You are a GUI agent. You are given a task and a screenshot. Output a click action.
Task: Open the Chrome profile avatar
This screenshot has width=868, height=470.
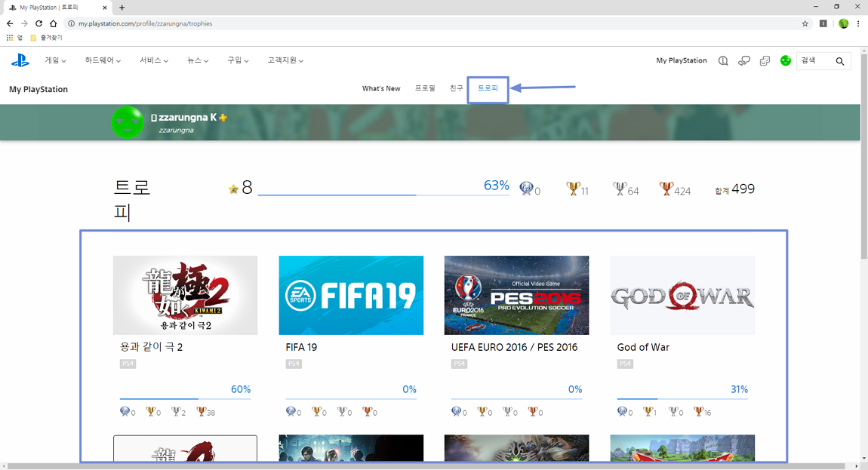843,23
